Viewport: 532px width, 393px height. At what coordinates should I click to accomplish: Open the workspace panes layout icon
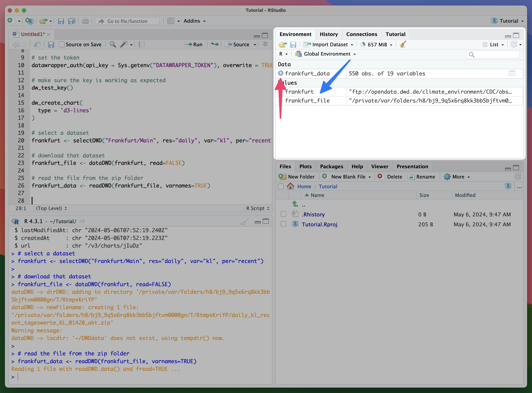[171, 21]
